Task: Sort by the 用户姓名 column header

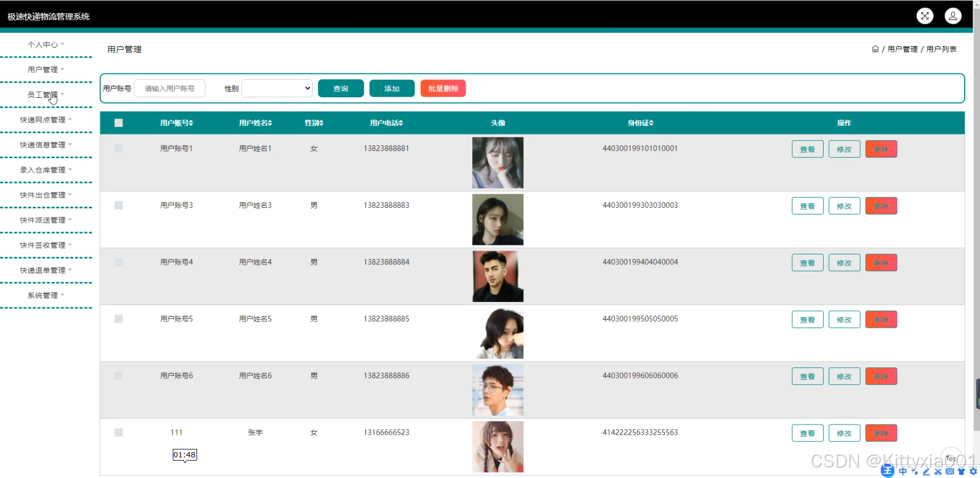Action: point(255,123)
